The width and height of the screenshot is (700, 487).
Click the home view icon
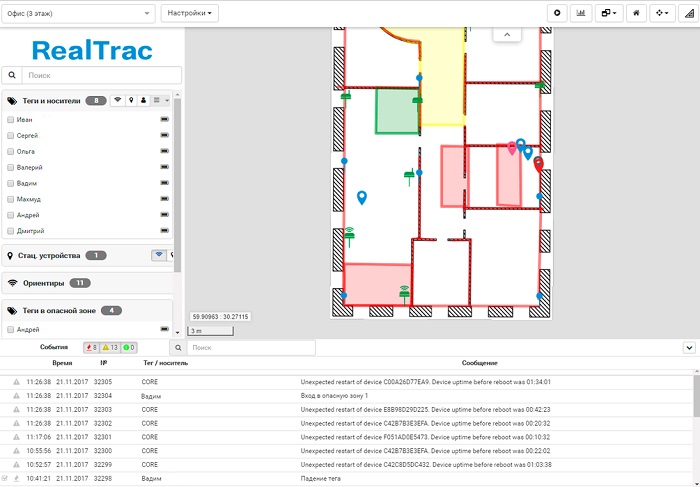point(635,13)
